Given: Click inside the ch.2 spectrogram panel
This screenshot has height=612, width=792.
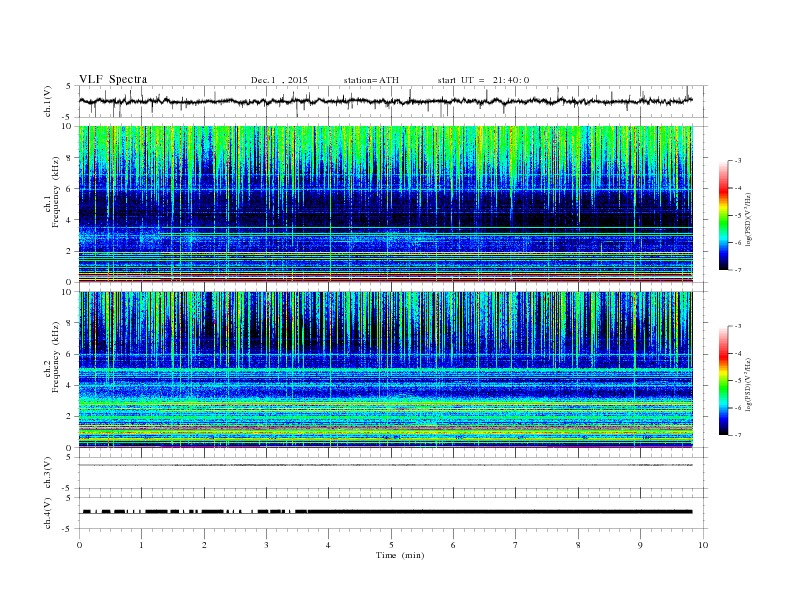Looking at the screenshot, I should 385,370.
